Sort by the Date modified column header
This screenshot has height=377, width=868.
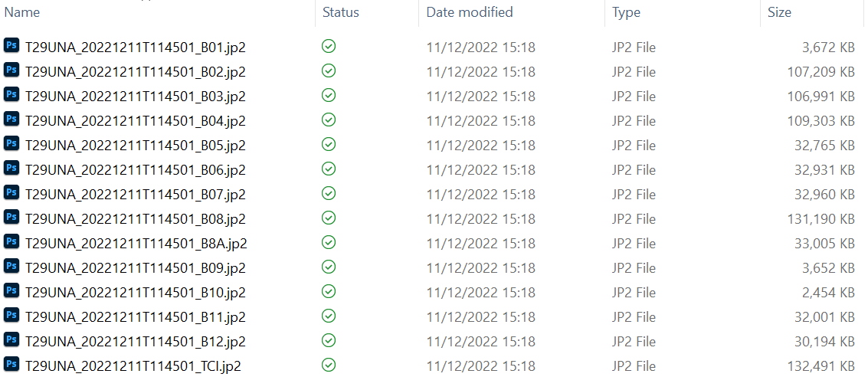click(x=470, y=12)
